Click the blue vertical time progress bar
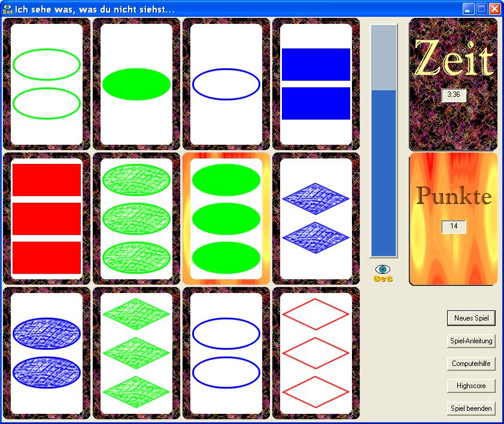This screenshot has height=424, width=504. (384, 173)
